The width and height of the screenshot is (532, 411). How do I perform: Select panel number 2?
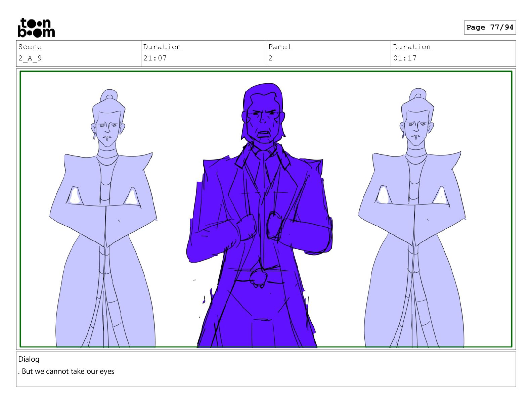point(270,58)
